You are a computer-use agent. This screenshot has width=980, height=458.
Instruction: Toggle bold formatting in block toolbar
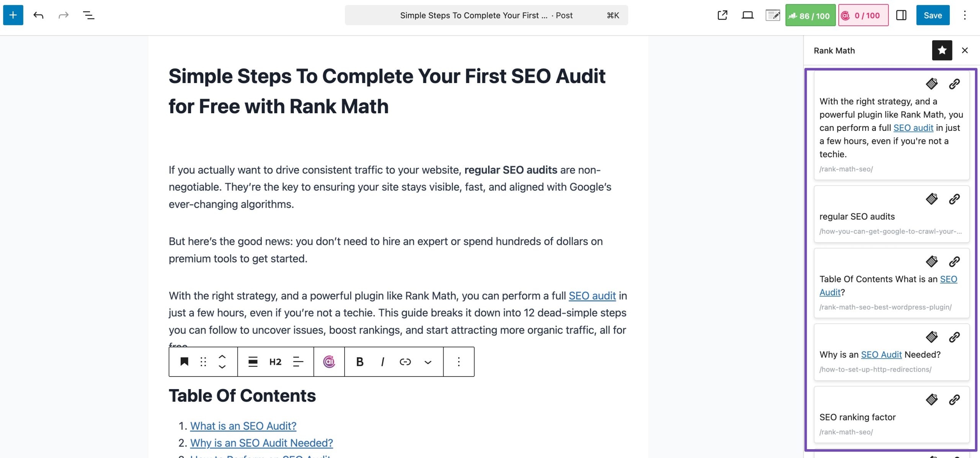pyautogui.click(x=359, y=362)
